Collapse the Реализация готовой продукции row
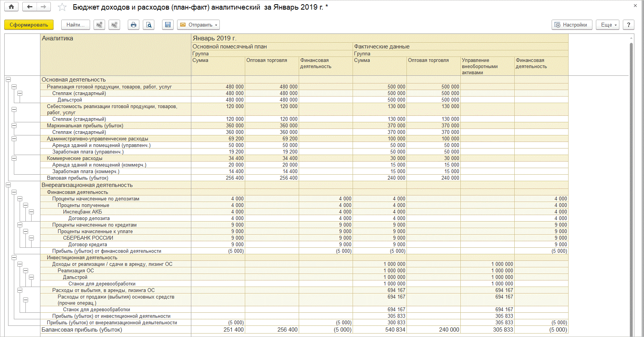The height and width of the screenshot is (337, 644). 14,87
